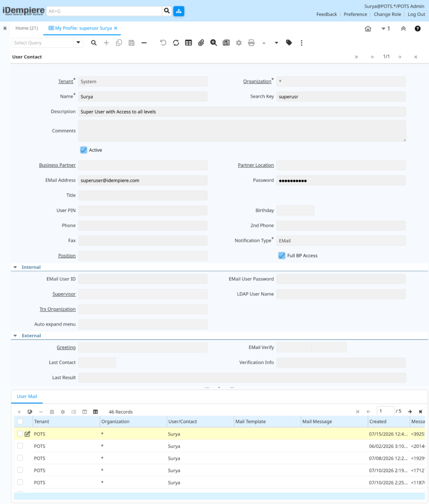Jump to last page of User Mail records

click(420, 411)
